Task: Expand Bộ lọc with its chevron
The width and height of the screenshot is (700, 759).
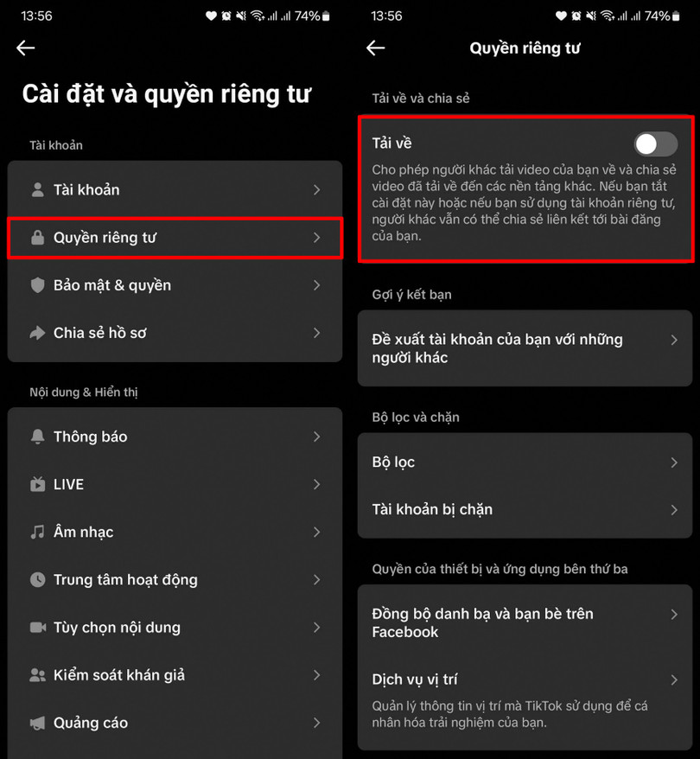Action: 674,462
